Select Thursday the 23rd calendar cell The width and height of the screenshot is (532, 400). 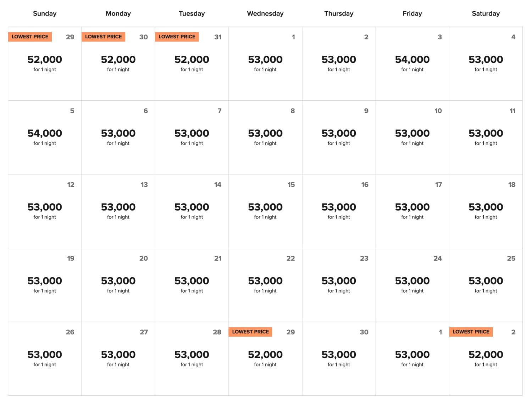coord(339,285)
